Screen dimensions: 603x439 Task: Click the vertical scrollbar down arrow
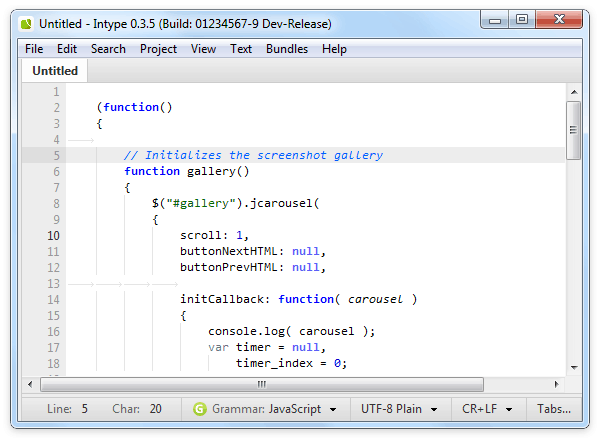[573, 368]
